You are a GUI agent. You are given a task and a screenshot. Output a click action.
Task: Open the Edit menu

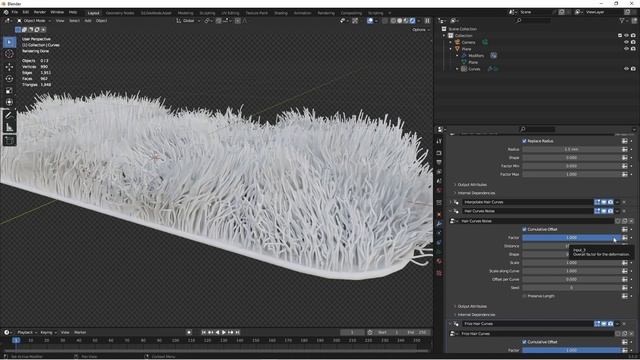pos(26,12)
